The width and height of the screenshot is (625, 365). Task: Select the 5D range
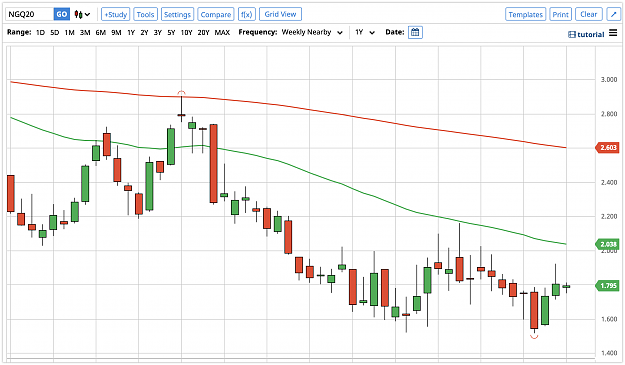(55, 33)
